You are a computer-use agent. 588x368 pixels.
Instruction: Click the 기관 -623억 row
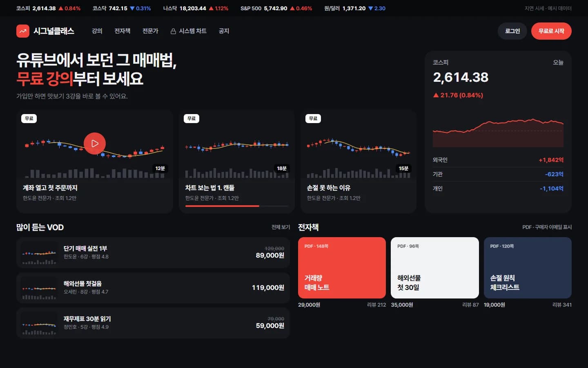[x=498, y=174]
